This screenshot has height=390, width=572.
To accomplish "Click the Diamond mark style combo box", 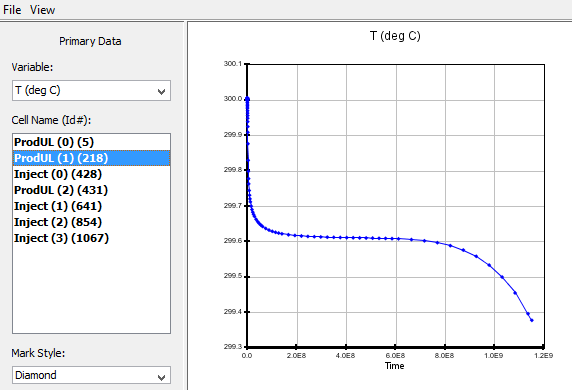I will coord(91,375).
